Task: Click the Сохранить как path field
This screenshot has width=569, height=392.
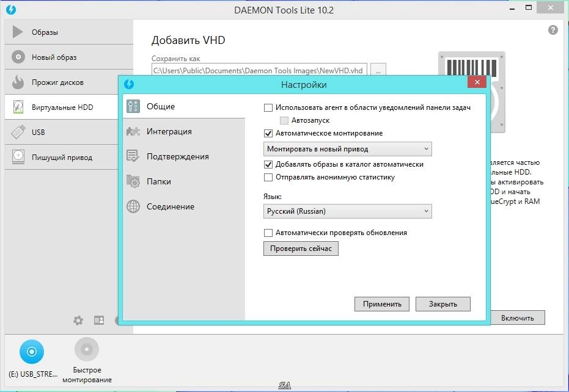Action: (259, 70)
